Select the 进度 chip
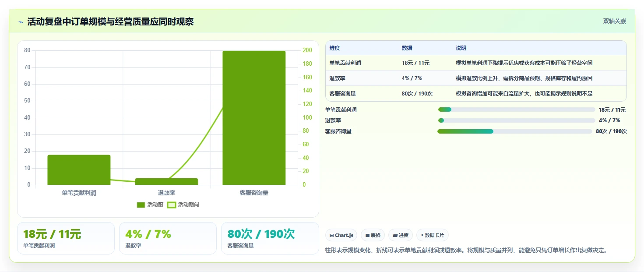This screenshot has height=272, width=644. coord(401,235)
